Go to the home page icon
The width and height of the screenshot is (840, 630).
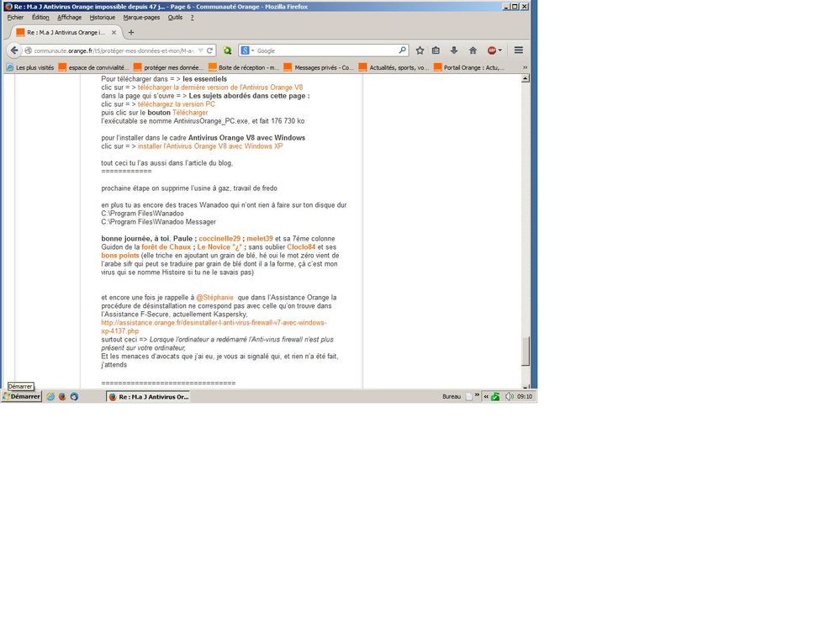(473, 50)
